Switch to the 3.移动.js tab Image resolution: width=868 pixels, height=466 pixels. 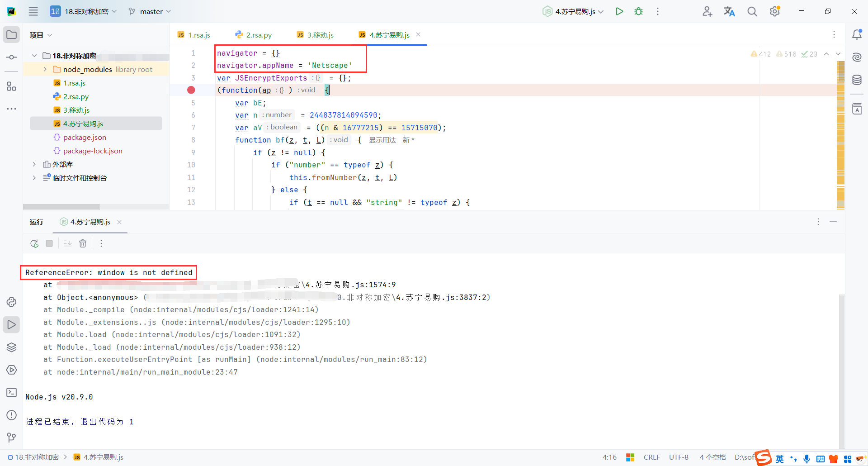click(316, 35)
